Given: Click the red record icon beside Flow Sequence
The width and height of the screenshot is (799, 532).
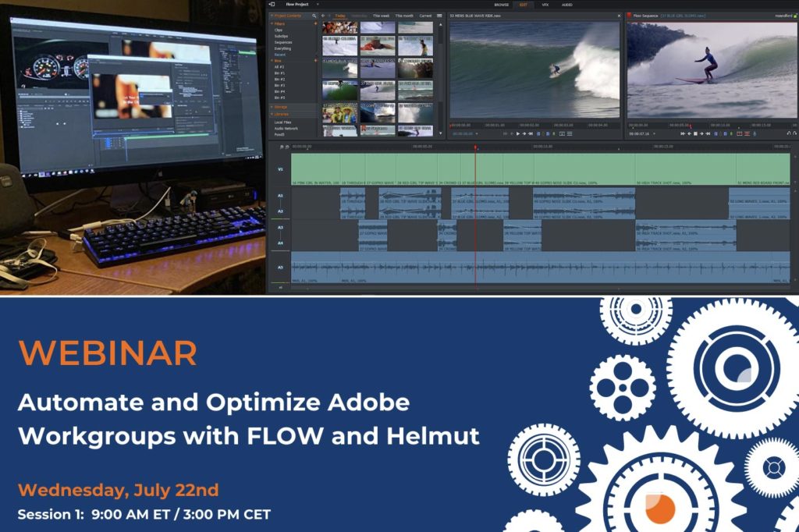Looking at the screenshot, I should point(630,16).
